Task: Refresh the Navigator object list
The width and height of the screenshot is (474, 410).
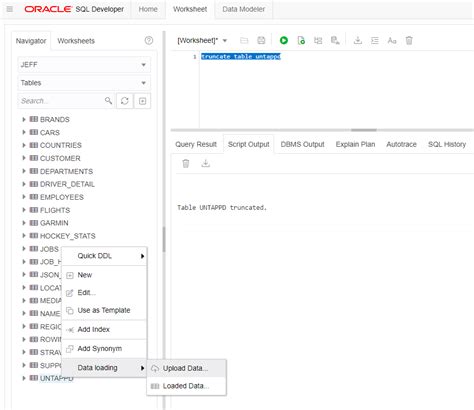Action: pyautogui.click(x=125, y=101)
